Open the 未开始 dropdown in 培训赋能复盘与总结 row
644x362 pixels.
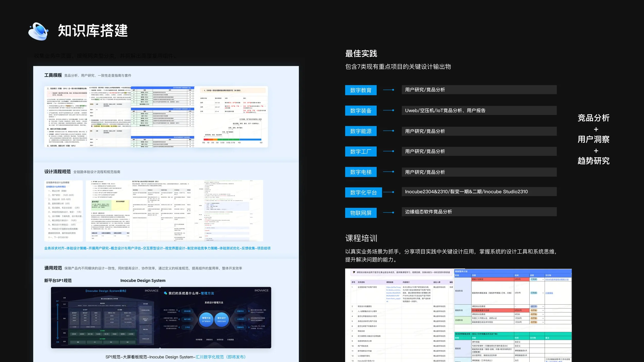(543, 310)
